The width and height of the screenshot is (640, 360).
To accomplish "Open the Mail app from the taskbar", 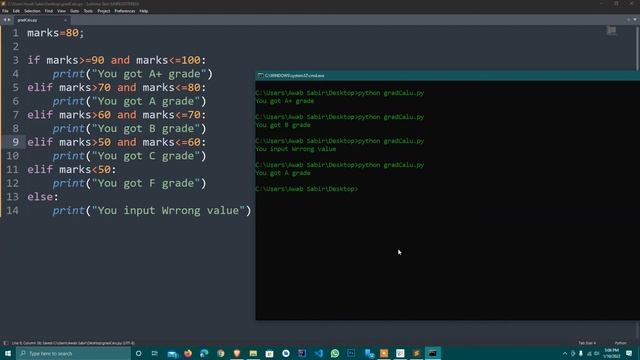I will click(173, 353).
